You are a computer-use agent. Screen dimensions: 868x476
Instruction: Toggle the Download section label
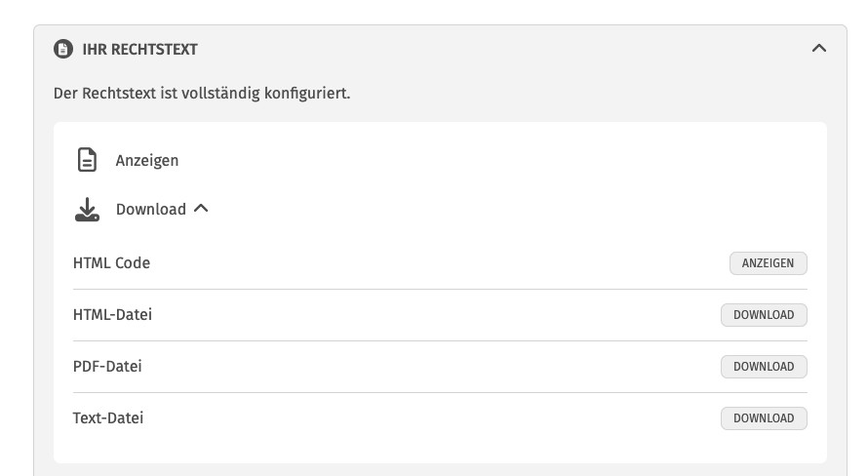pos(150,209)
